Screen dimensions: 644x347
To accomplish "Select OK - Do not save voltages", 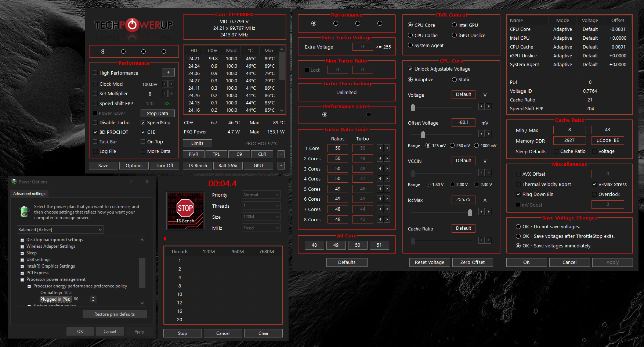I will pyautogui.click(x=518, y=226).
